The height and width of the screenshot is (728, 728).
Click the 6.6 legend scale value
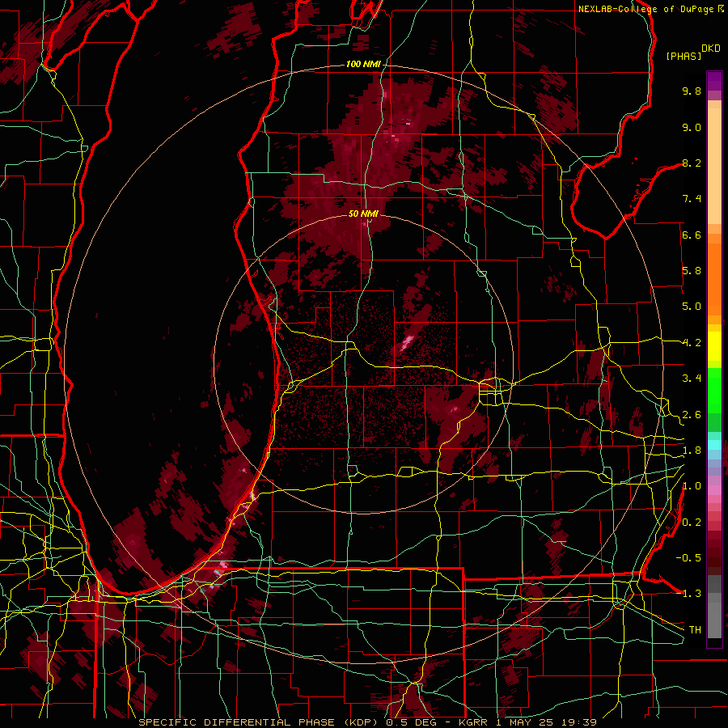[692, 235]
